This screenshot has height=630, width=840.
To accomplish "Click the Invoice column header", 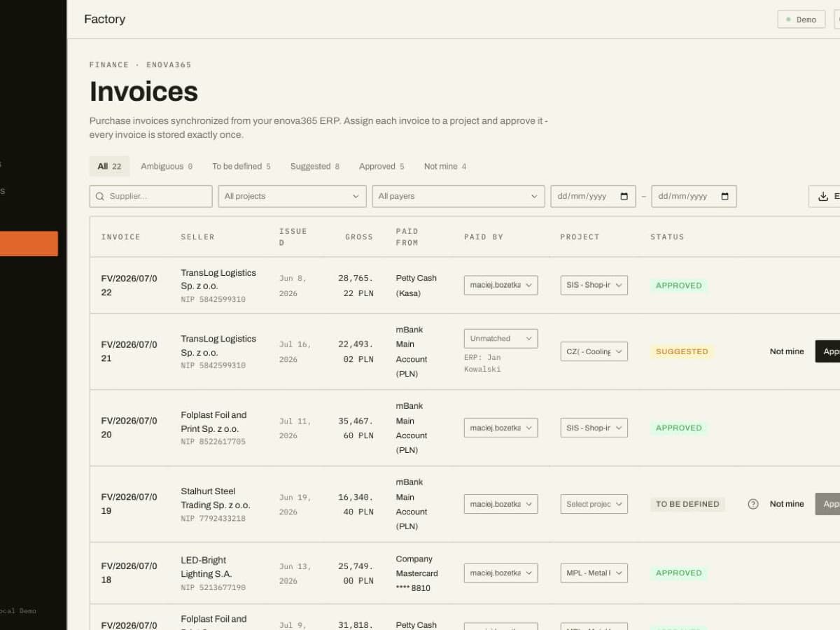I will click(120, 237).
